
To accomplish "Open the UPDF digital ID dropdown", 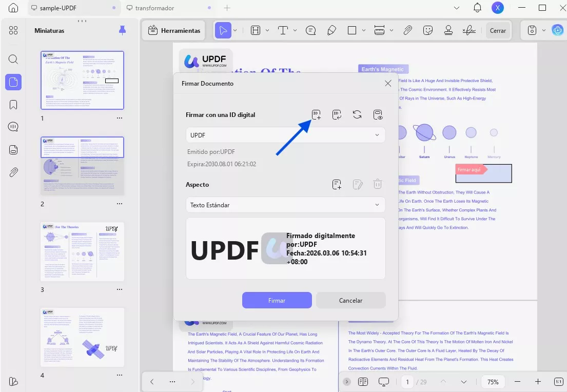I will [286, 135].
